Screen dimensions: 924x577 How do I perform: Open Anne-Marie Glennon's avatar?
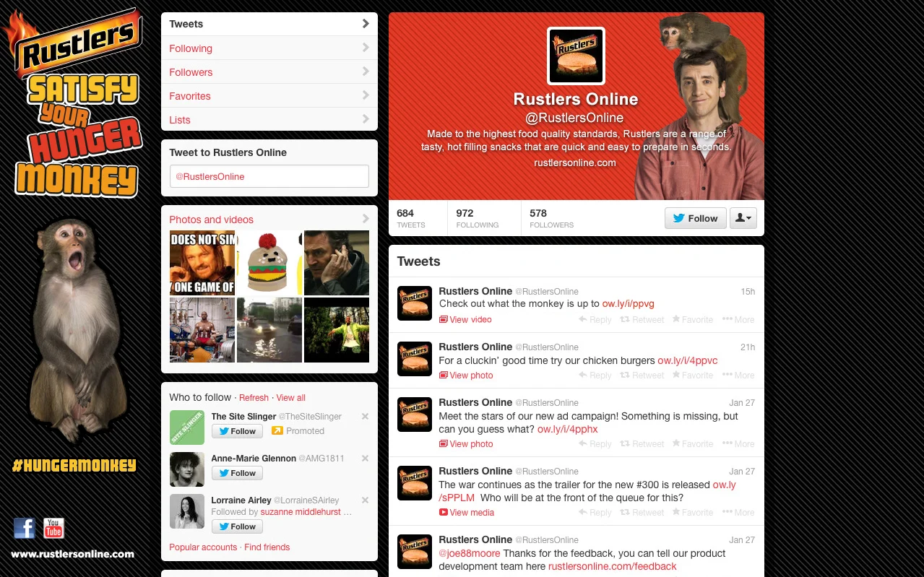[x=187, y=469]
